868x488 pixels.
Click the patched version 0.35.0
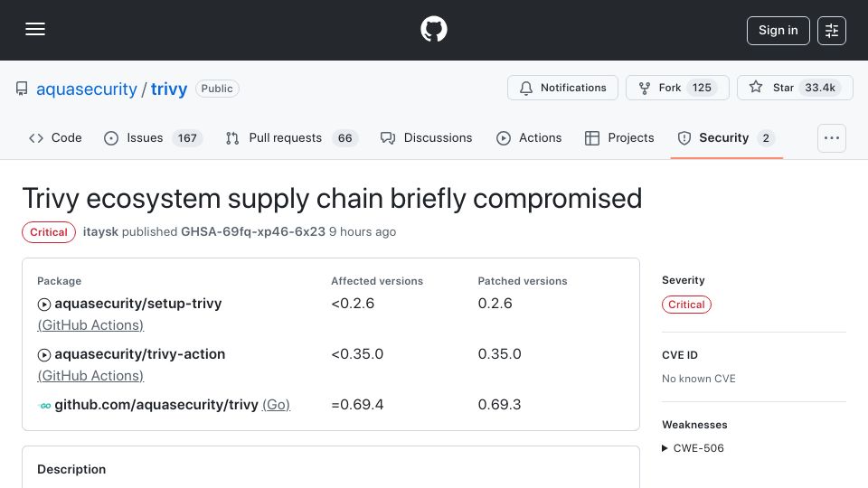pos(499,354)
